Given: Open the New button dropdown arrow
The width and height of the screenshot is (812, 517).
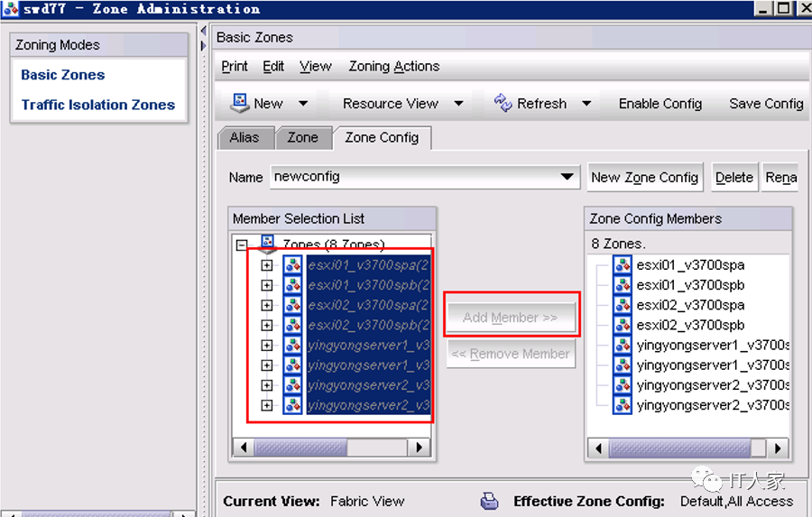Looking at the screenshot, I should (x=303, y=104).
